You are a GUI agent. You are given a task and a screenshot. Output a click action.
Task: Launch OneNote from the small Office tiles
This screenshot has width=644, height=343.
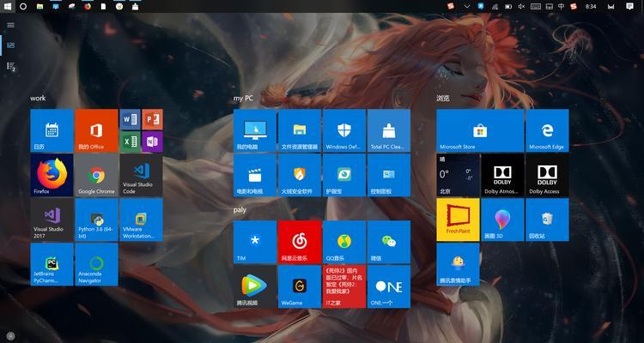[x=152, y=141]
